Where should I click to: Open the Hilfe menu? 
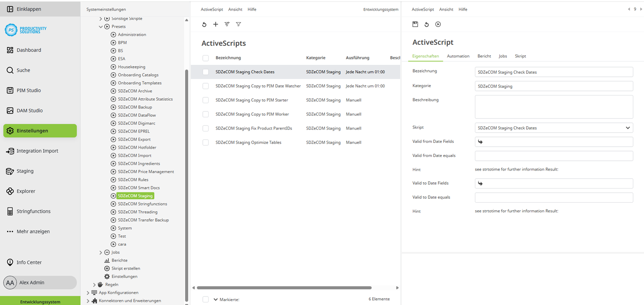point(463,9)
